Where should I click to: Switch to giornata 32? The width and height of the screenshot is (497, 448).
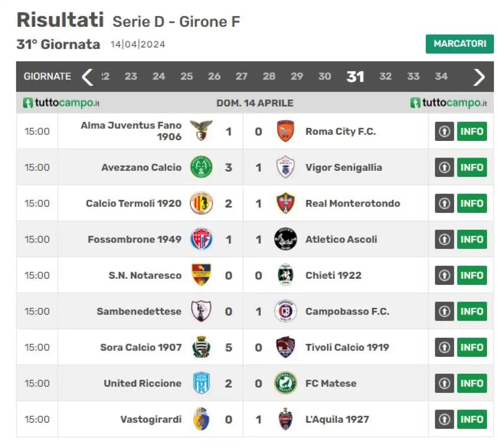point(385,76)
